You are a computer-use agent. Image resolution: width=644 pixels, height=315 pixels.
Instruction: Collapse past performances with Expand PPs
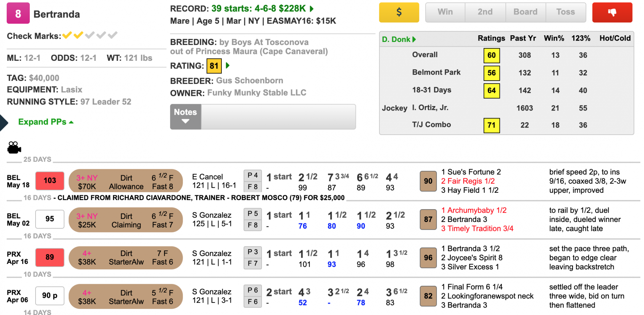[46, 122]
